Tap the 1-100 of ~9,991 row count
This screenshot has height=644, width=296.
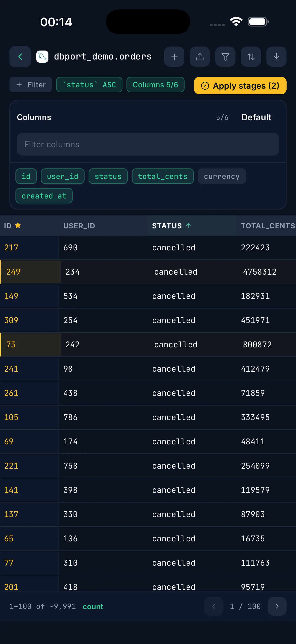tap(43, 606)
